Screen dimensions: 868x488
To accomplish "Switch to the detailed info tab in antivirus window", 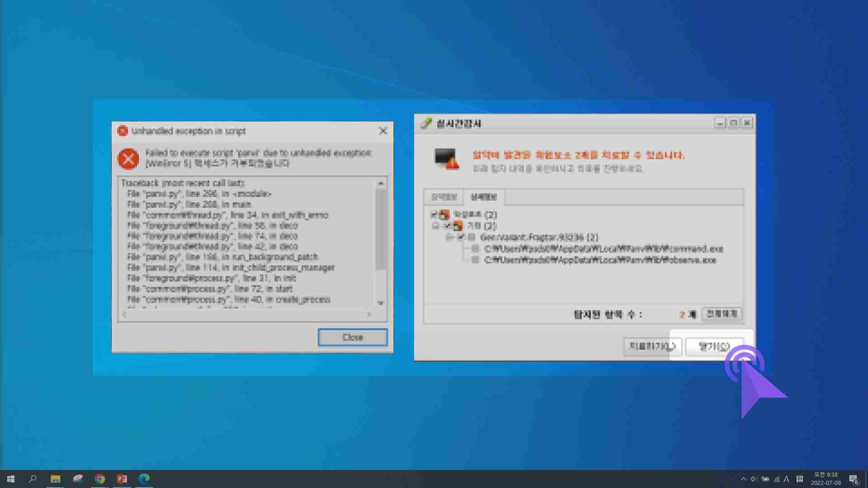I will click(x=484, y=197).
